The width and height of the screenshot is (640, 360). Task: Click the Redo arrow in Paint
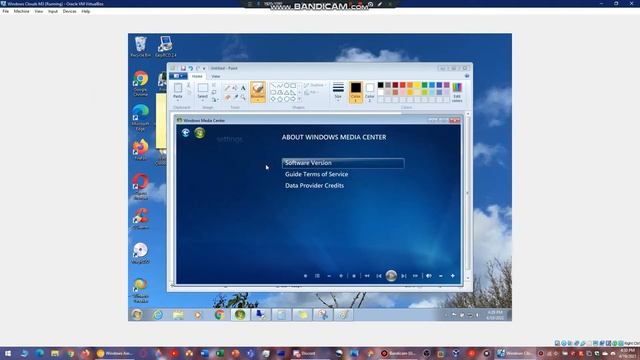(x=198, y=68)
